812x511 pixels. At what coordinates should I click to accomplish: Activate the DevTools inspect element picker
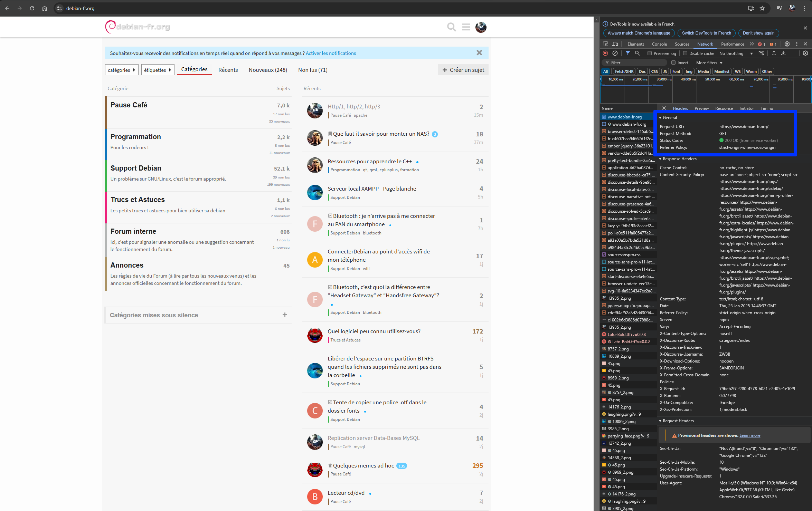coord(605,44)
